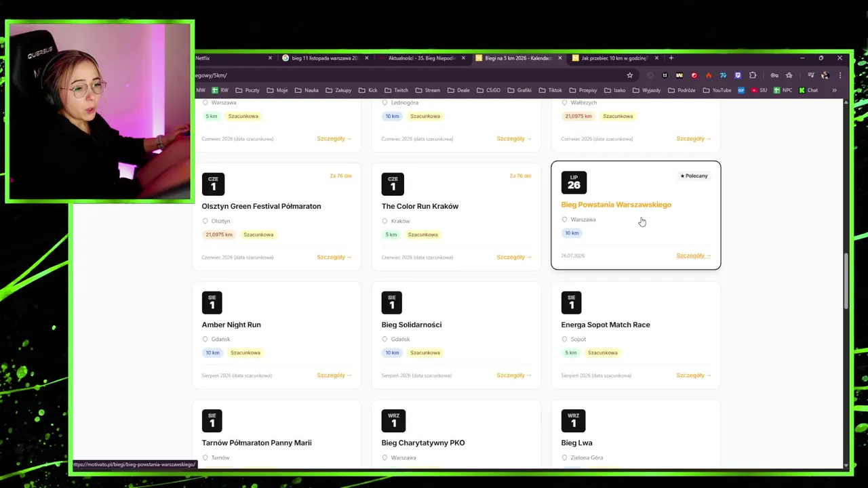Screen dimensions: 868x488
Task: Open a new browser tab
Action: (x=671, y=58)
